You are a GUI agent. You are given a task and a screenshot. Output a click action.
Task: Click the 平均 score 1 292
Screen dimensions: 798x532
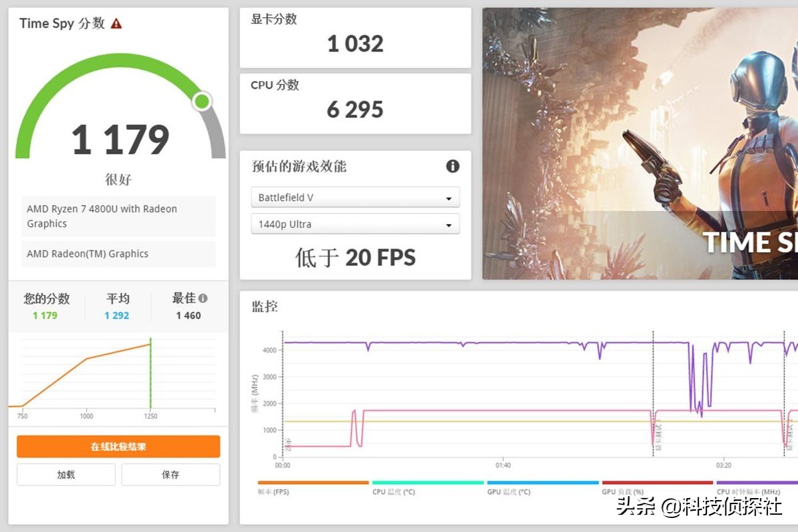coord(117,316)
